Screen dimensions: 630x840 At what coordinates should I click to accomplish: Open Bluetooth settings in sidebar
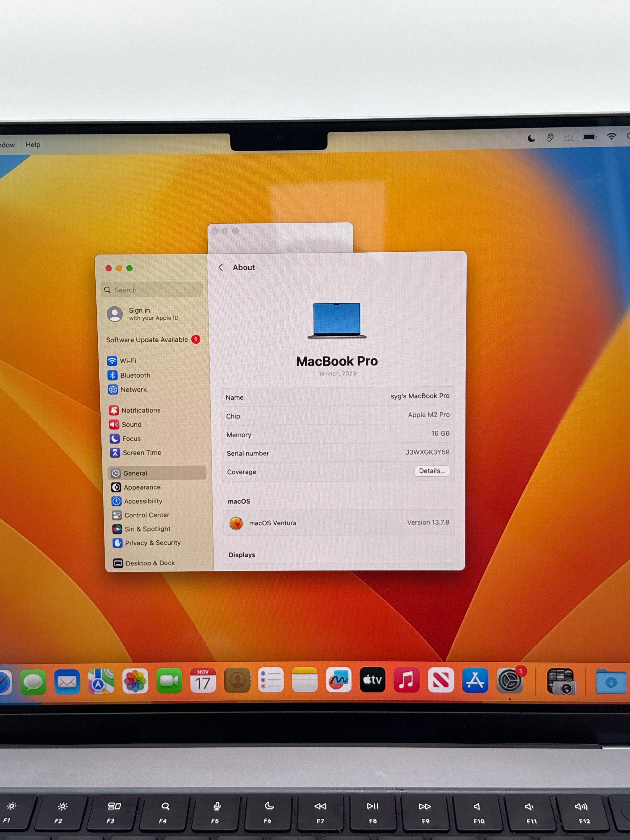click(x=129, y=375)
